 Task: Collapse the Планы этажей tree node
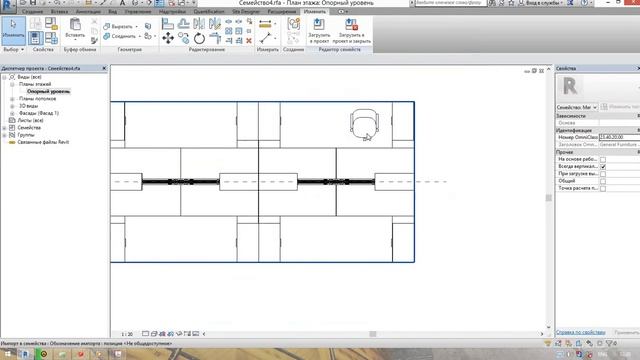[12, 84]
